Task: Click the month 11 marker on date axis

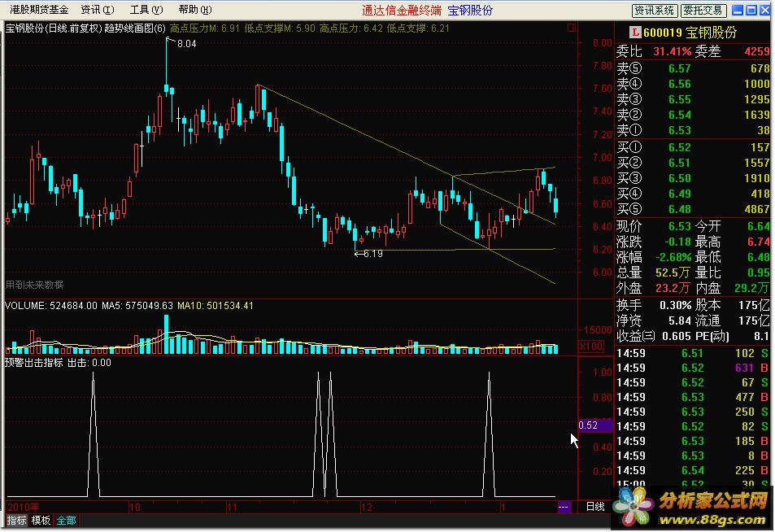Action: coord(232,507)
